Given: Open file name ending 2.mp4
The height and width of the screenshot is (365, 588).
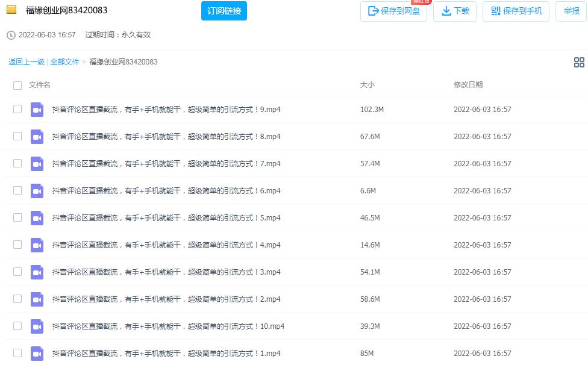Looking at the screenshot, I should click(x=166, y=299).
